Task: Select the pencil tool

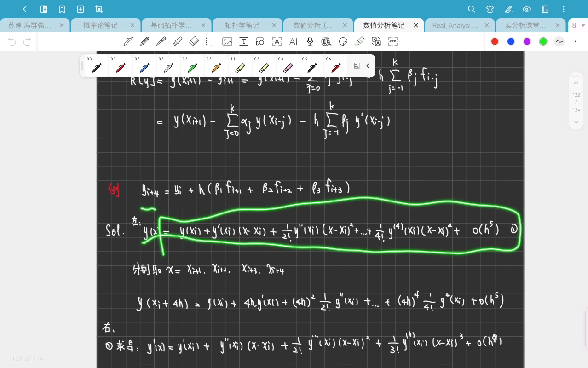Action: click(144, 41)
